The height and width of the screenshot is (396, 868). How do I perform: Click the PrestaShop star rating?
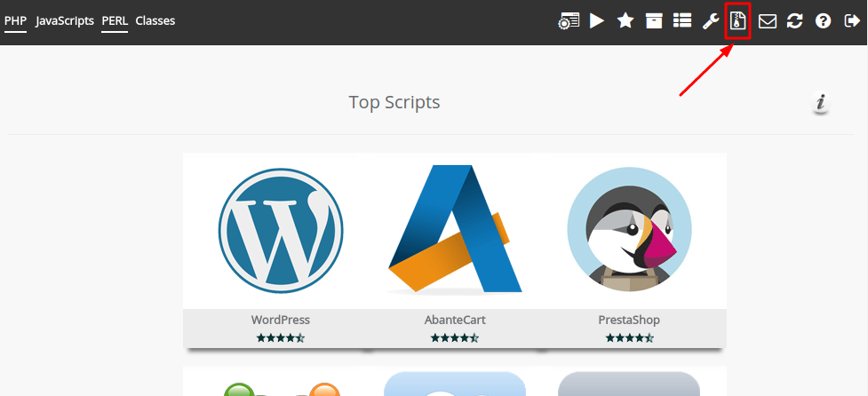point(629,337)
